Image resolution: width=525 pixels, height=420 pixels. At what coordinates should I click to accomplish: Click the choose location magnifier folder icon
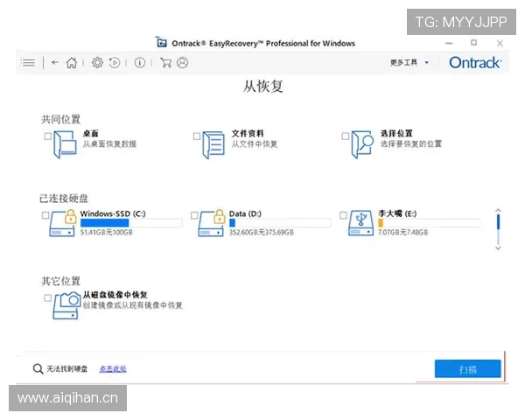coord(362,144)
